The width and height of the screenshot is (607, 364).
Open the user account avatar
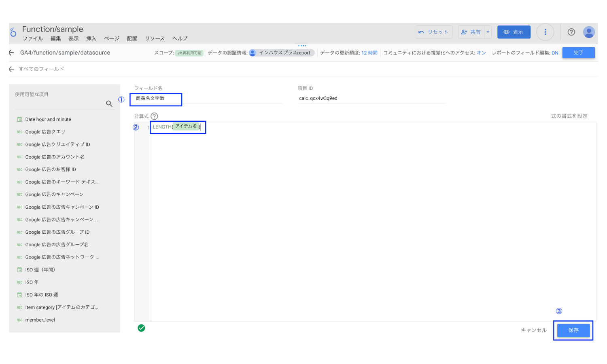[x=589, y=32]
